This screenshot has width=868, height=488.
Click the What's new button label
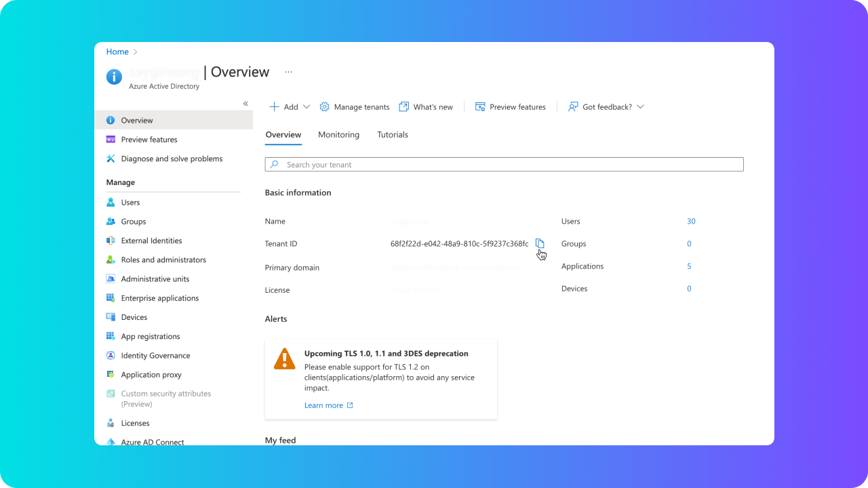[x=433, y=107]
